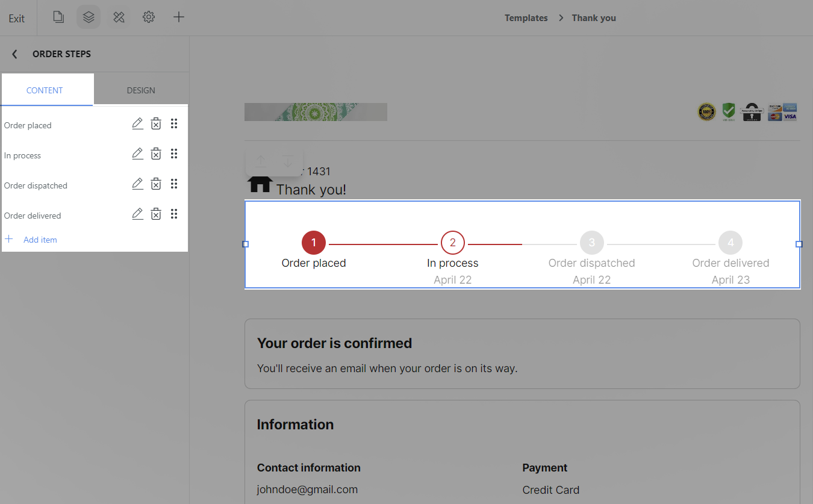Click right resize handle of steps block
The width and height of the screenshot is (813, 504).
799,244
